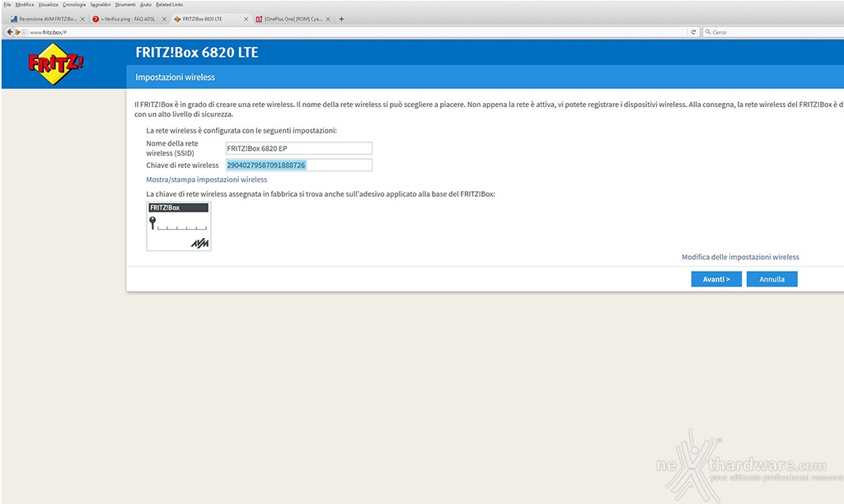Open the Visualizza menu
The image size is (844, 504).
click(48, 4)
